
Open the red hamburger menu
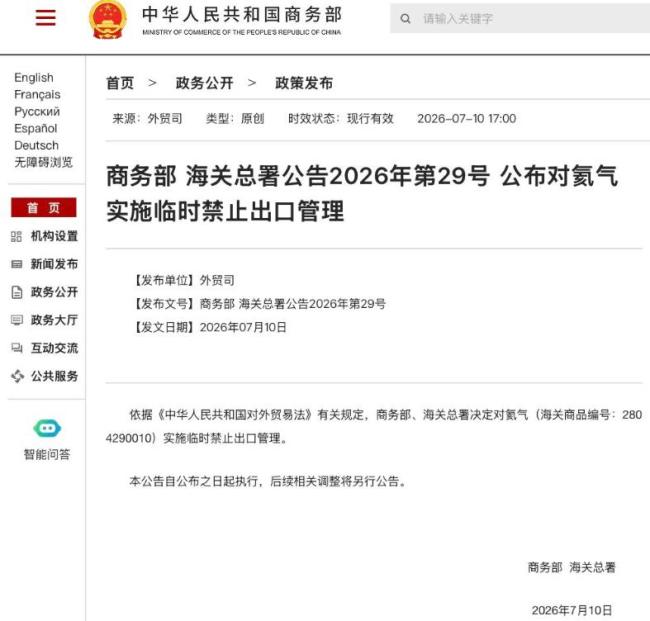pyautogui.click(x=46, y=18)
